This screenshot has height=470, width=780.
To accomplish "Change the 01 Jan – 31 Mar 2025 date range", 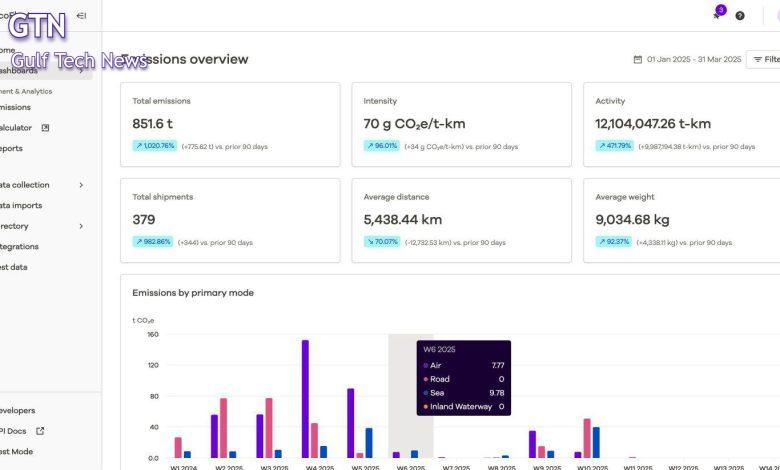I will tap(693, 60).
